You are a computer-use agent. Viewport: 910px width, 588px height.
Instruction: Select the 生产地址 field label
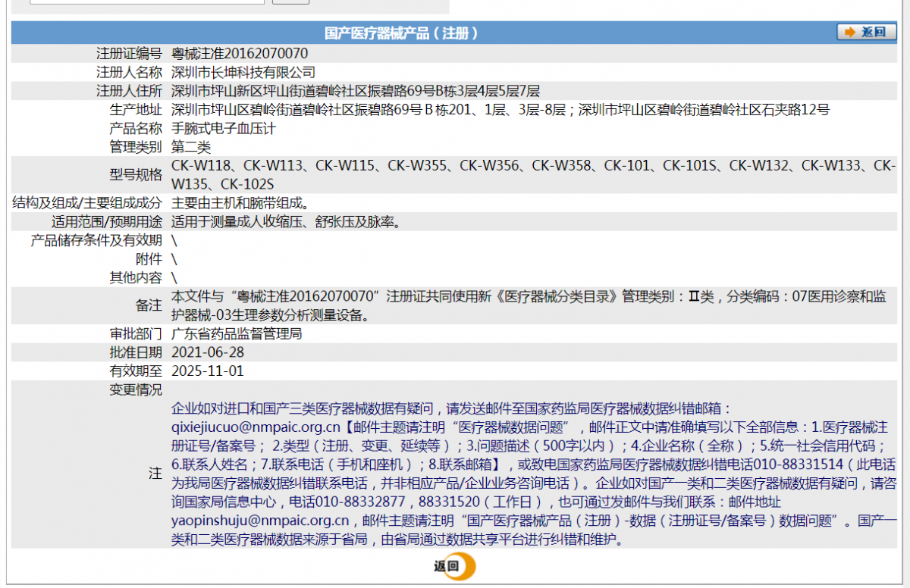click(x=136, y=109)
